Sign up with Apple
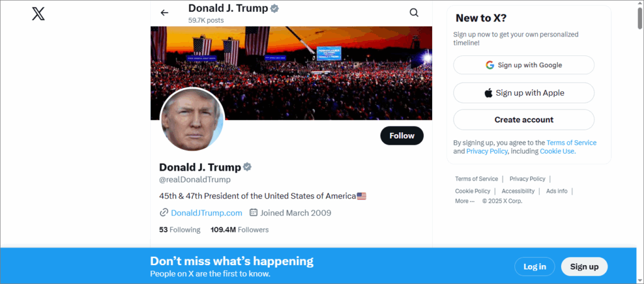The image size is (644, 284). point(523,93)
